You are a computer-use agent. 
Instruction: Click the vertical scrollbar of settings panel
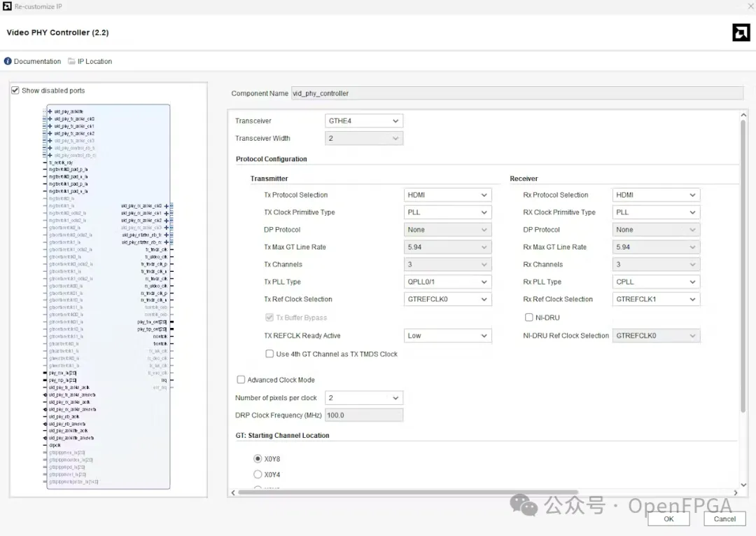click(743, 266)
